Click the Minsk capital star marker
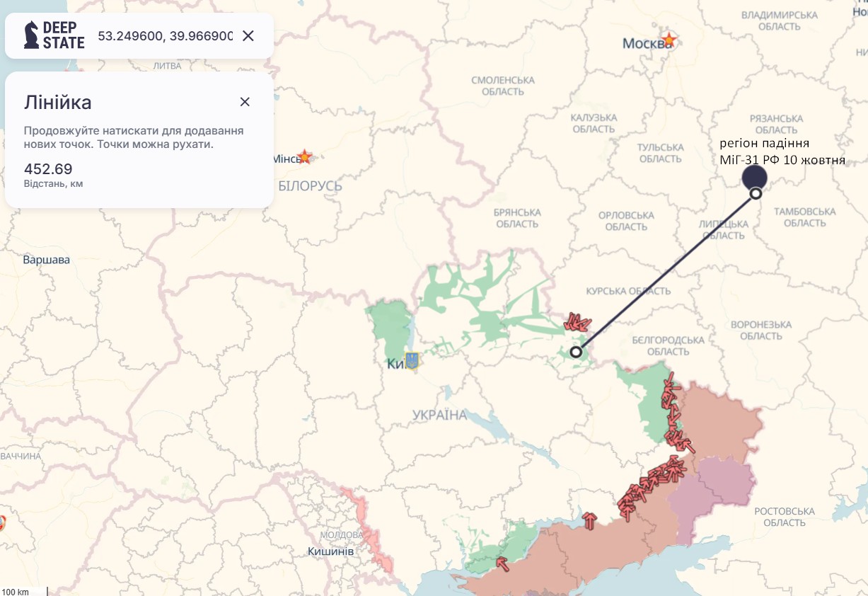The image size is (868, 596). 304,156
